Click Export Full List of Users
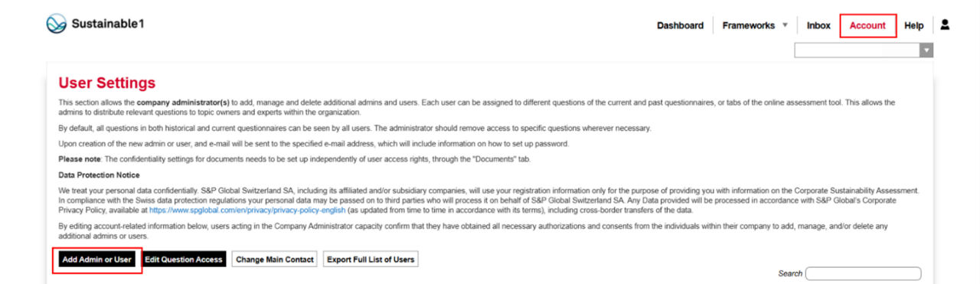The height and width of the screenshot is (284, 980). [x=371, y=260]
